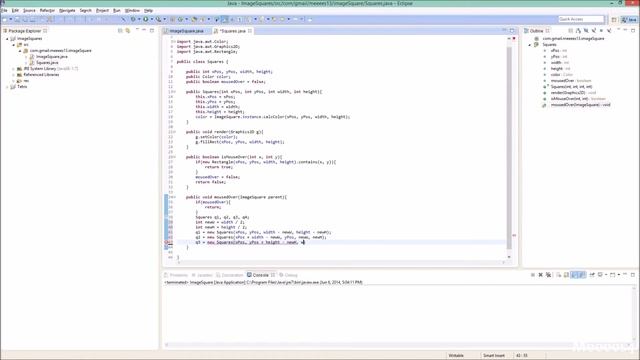640x360 pixels.
Task: Minimize the Package Explorer panel
Action: 144,31
